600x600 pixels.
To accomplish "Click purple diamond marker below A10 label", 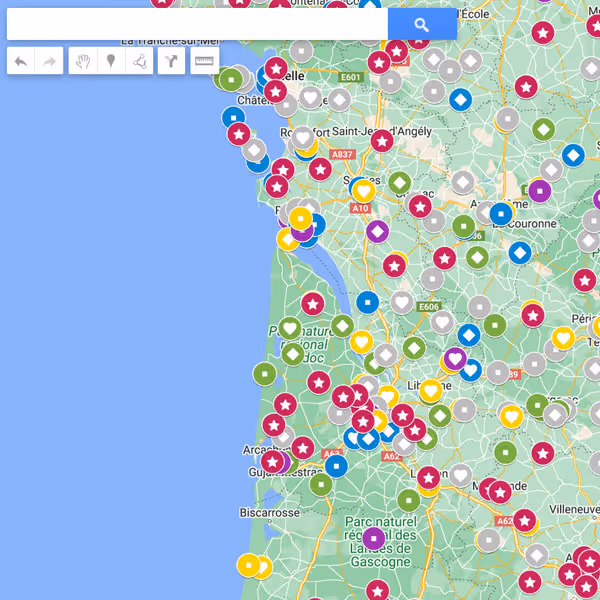I will (x=378, y=232).
